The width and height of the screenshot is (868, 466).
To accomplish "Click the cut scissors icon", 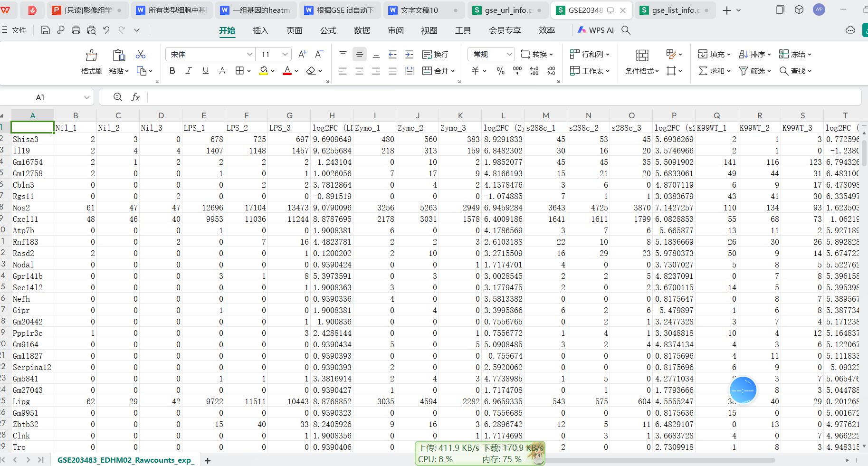I will [x=141, y=54].
